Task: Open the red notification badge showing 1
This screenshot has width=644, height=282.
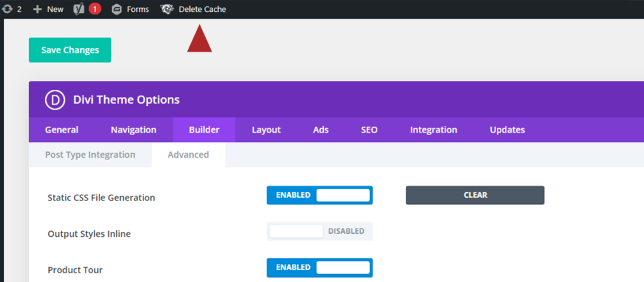Action: (x=94, y=9)
